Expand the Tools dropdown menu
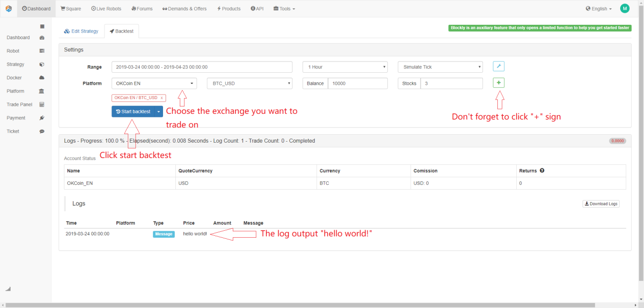 pyautogui.click(x=284, y=8)
